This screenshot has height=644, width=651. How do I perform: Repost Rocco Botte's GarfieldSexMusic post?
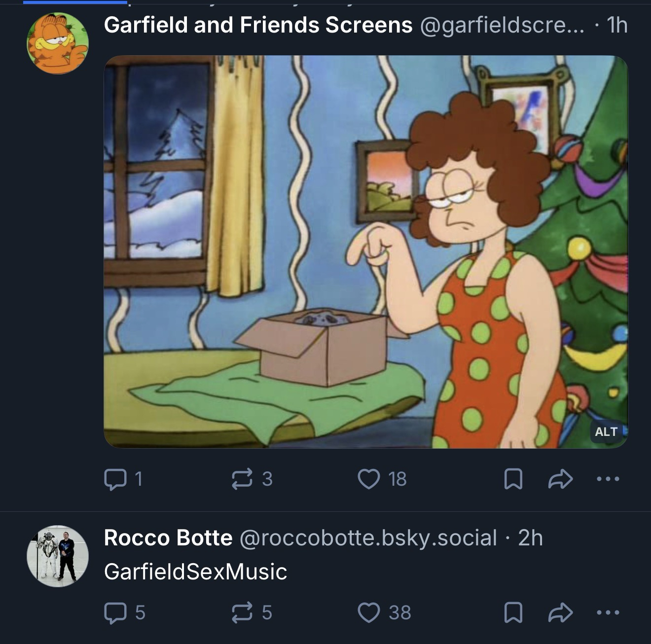click(242, 612)
